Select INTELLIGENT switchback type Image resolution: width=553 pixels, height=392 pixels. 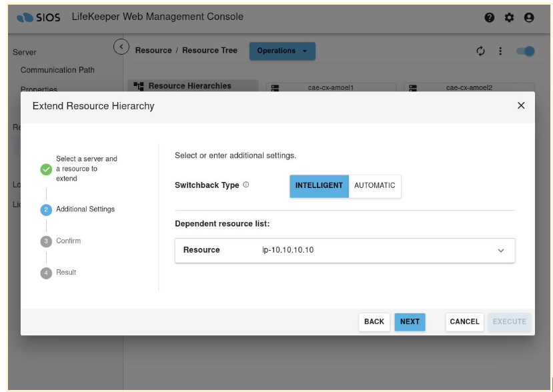pyautogui.click(x=319, y=186)
